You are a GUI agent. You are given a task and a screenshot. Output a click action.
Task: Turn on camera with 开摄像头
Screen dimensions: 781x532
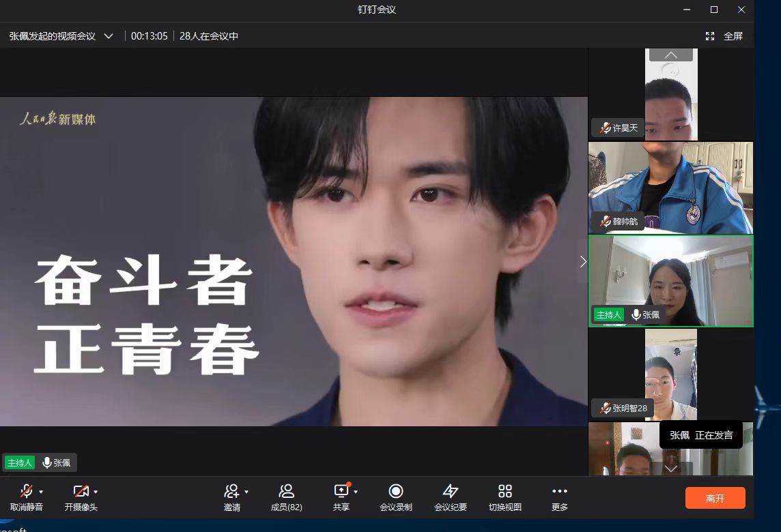(81, 497)
